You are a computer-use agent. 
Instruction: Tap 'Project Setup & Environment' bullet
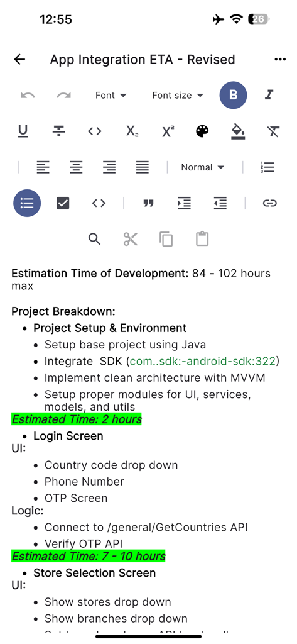(x=110, y=328)
